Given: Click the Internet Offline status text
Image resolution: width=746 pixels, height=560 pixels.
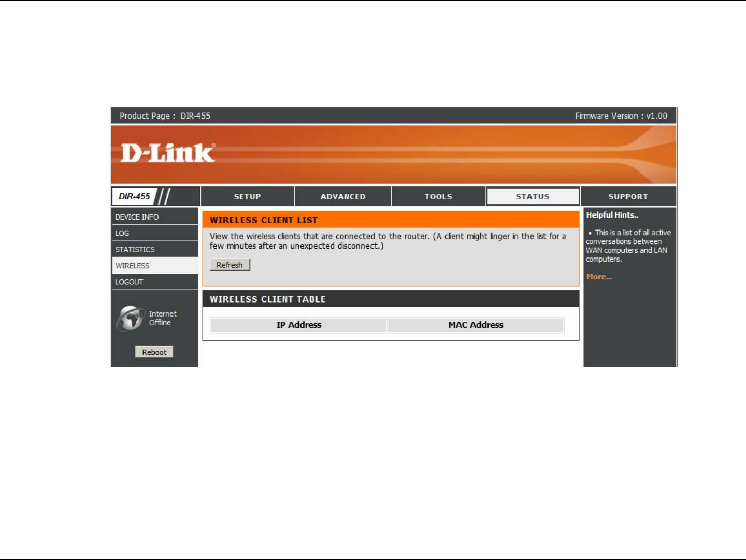Looking at the screenshot, I should click(x=163, y=318).
